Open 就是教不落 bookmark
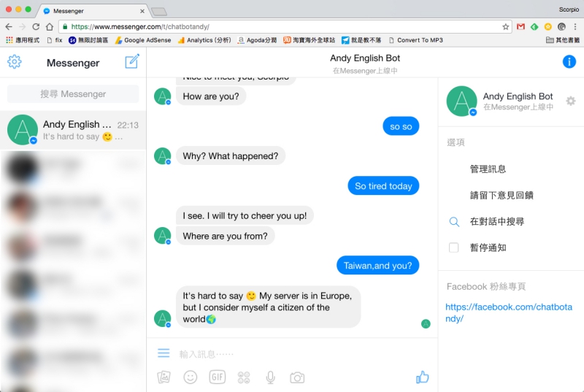Image resolution: width=584 pixels, height=392 pixels. pos(361,40)
